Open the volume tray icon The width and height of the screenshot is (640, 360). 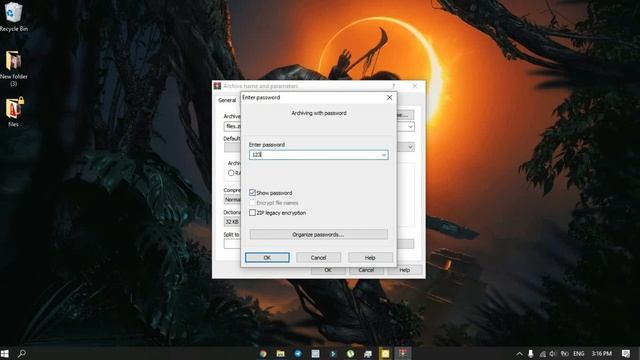[553, 354]
